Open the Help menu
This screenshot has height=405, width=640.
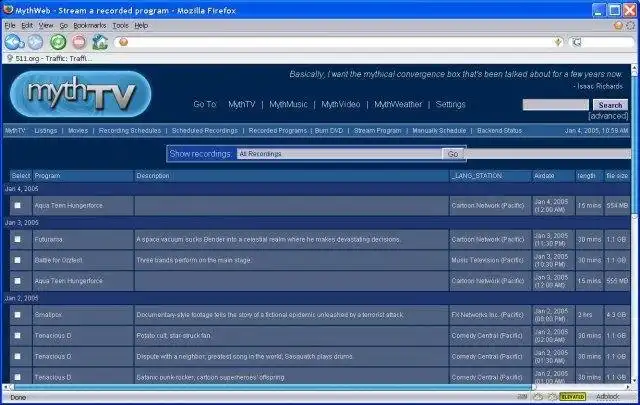(141, 25)
